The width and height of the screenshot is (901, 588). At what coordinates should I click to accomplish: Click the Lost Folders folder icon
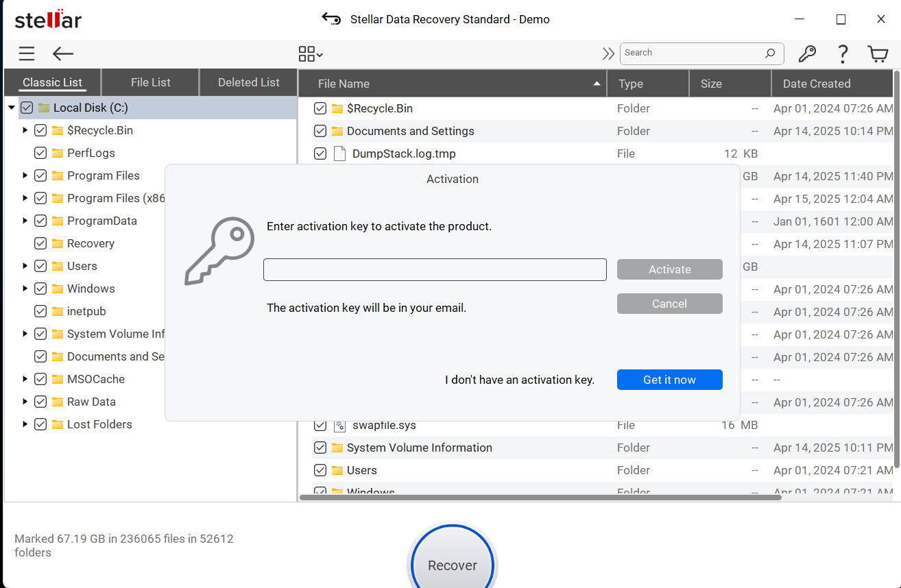pos(58,424)
